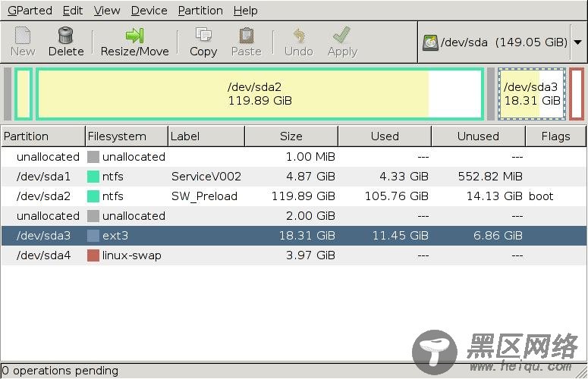Open the Edit menu
This screenshot has width=588, height=379.
tap(72, 11)
